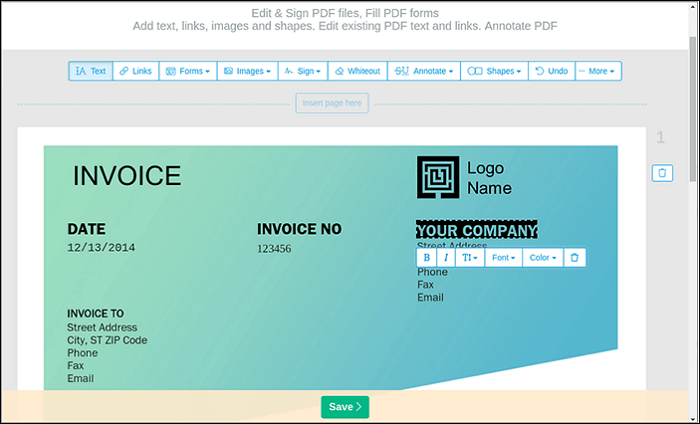
Task: Open the Sign menu
Action: click(303, 71)
